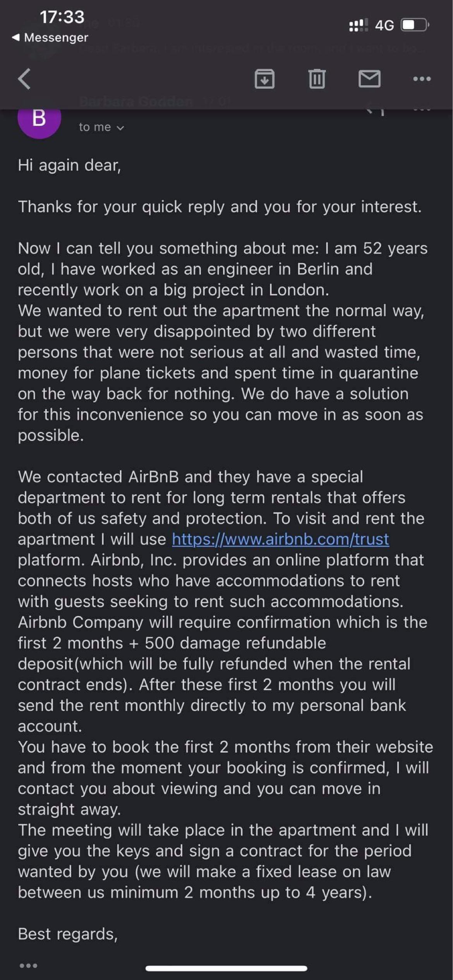
Task: Open the airbnb.com/trust hyperlink
Action: click(280, 539)
